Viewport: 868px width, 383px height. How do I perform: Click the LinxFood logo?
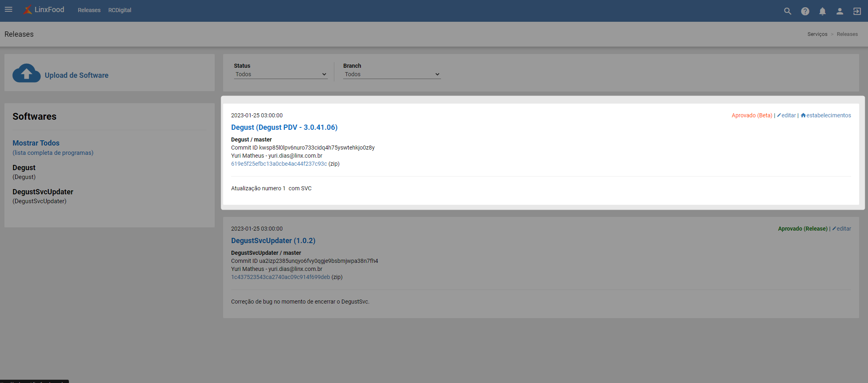click(x=44, y=10)
